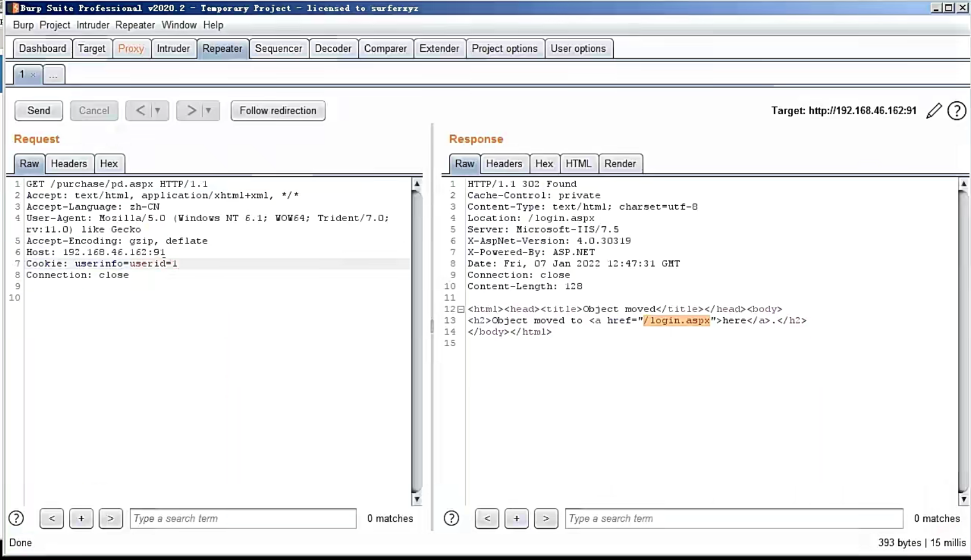Switch to the Dashboard tab
Screen dimensions: 971x560
43,48
